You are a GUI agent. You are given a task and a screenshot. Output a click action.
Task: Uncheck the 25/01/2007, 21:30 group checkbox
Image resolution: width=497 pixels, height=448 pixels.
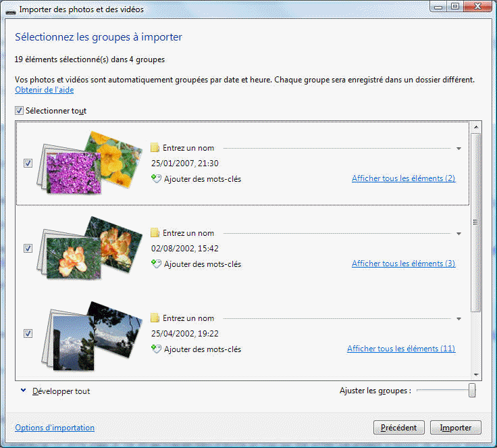coord(28,163)
